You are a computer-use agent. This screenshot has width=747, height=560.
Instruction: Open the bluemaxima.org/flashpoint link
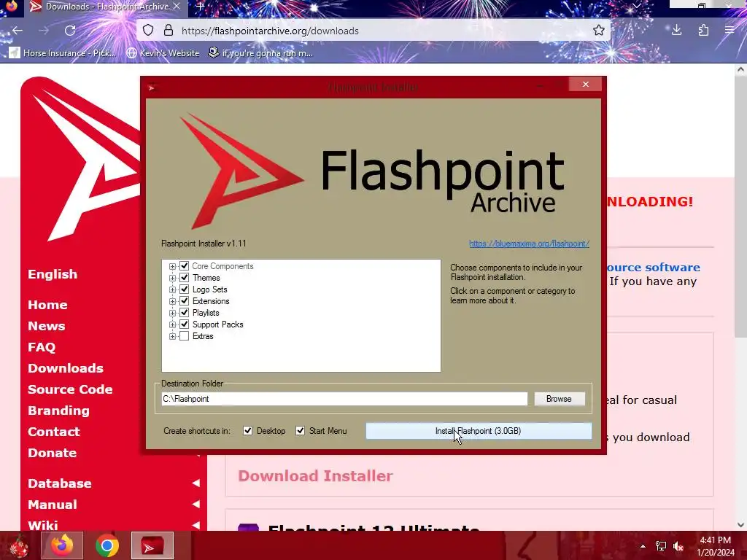tap(530, 244)
